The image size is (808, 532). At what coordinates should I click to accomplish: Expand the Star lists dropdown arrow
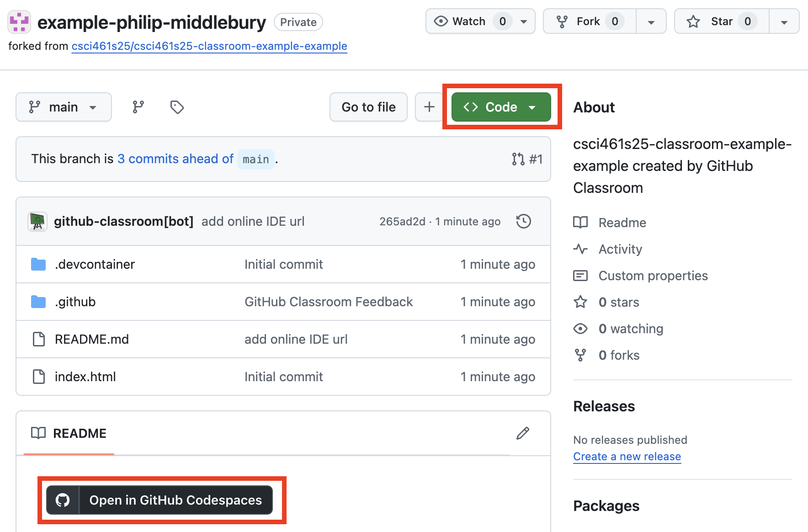point(784,21)
